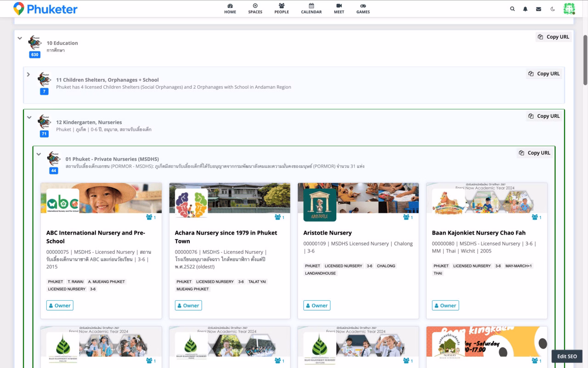Click Owner button on Aristotle Nursery card
This screenshot has width=588, height=368.
(x=317, y=305)
